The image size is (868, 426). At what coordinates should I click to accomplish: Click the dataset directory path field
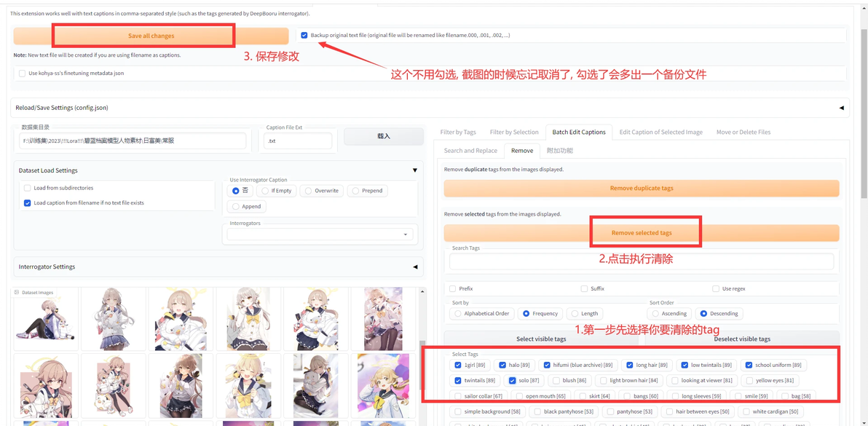coord(133,141)
